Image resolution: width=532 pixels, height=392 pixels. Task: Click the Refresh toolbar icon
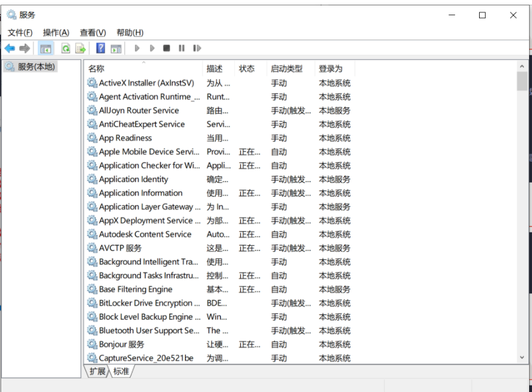66,49
